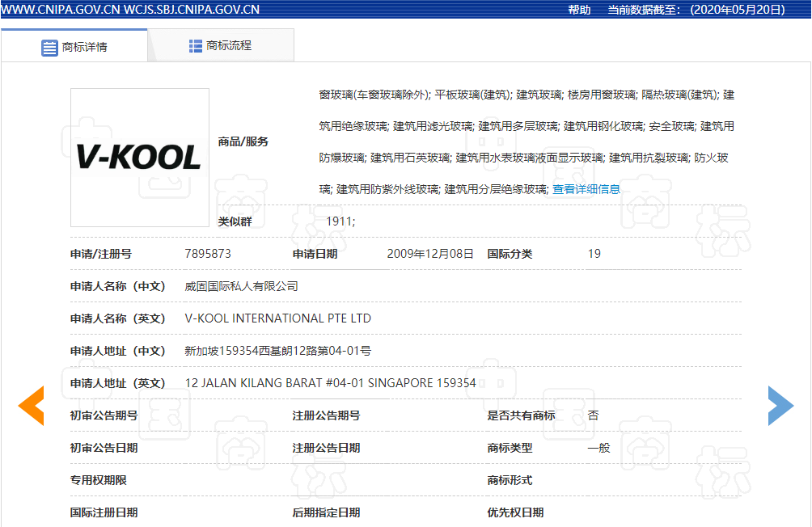This screenshot has height=527, width=812.
Task: Click the Chinese address 新加坡159354西基朗12路
Action: (x=278, y=351)
